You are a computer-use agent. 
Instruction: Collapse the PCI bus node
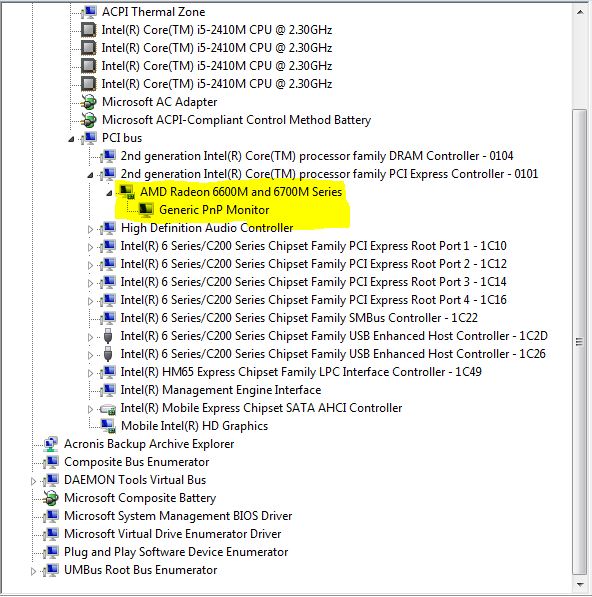[71, 139]
